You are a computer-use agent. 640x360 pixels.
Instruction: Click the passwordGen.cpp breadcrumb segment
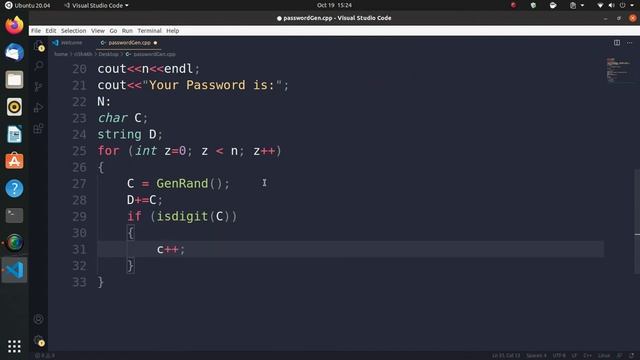151,54
